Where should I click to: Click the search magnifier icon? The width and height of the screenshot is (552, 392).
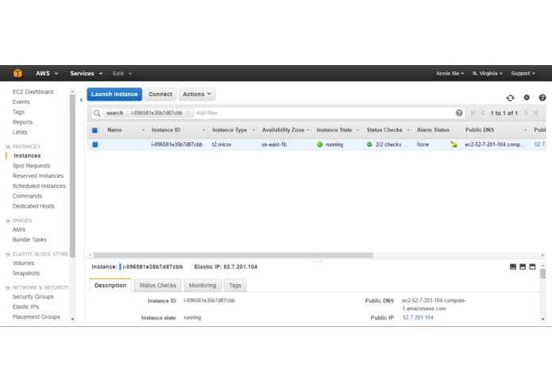click(97, 113)
